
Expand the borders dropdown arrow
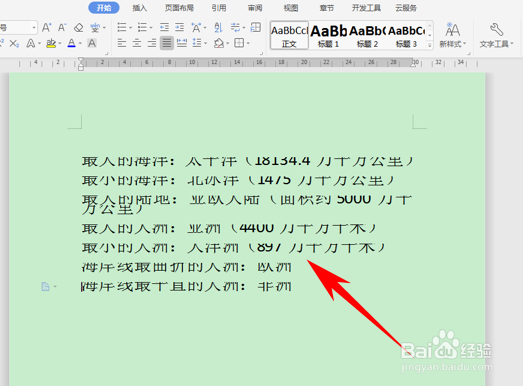click(248, 44)
